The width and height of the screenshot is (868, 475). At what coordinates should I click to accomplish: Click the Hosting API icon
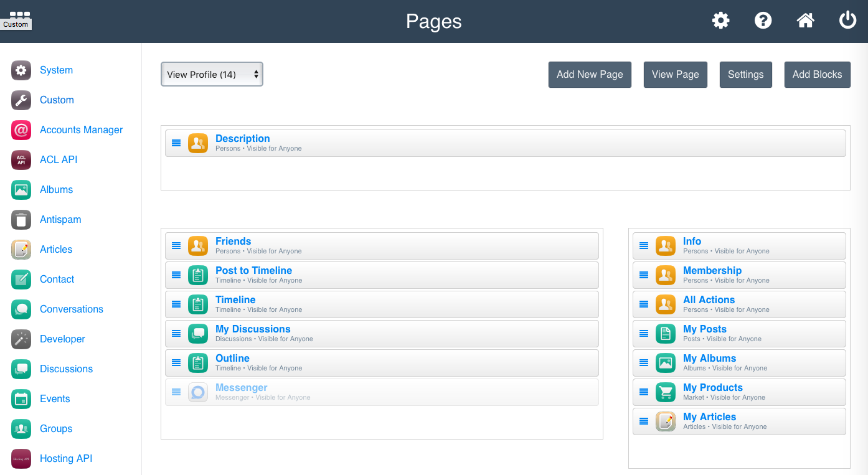(x=21, y=458)
